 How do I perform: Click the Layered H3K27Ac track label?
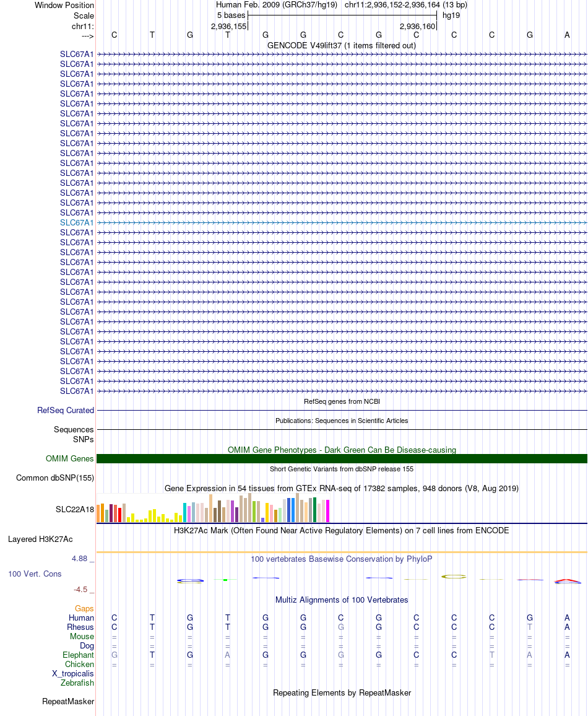point(40,539)
